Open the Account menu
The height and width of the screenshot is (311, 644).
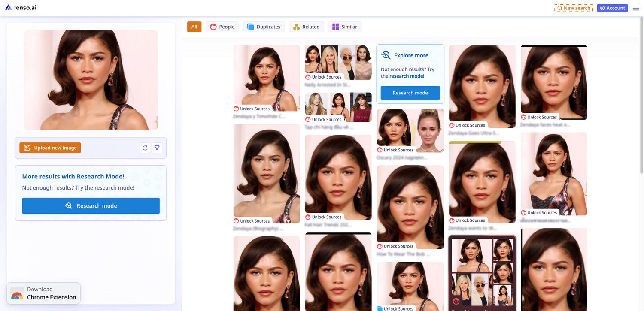coord(612,8)
